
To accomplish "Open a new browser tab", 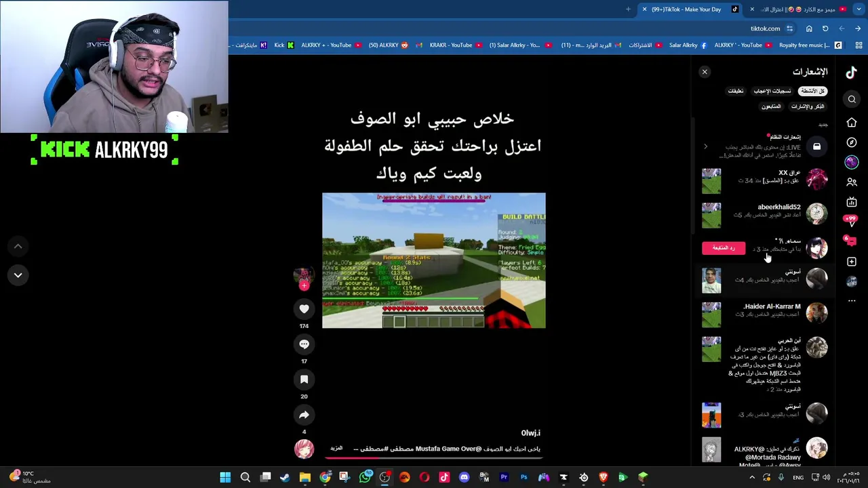I will (x=628, y=9).
